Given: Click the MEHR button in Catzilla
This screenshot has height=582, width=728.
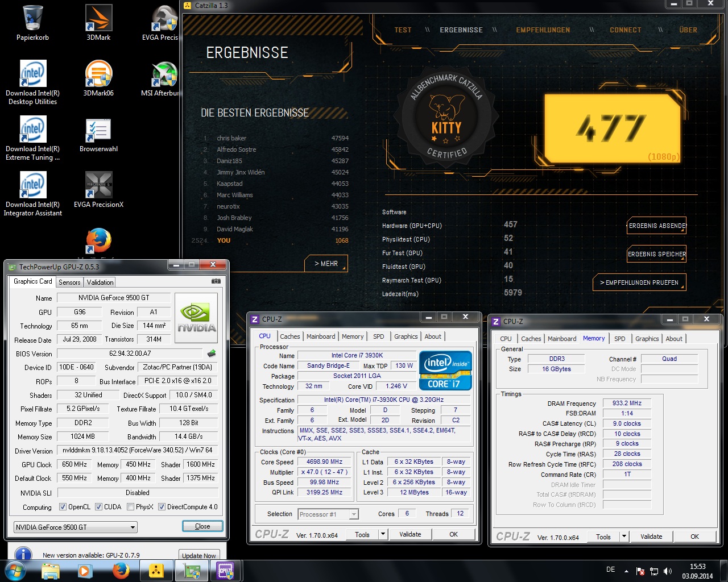Looking at the screenshot, I should tap(326, 264).
